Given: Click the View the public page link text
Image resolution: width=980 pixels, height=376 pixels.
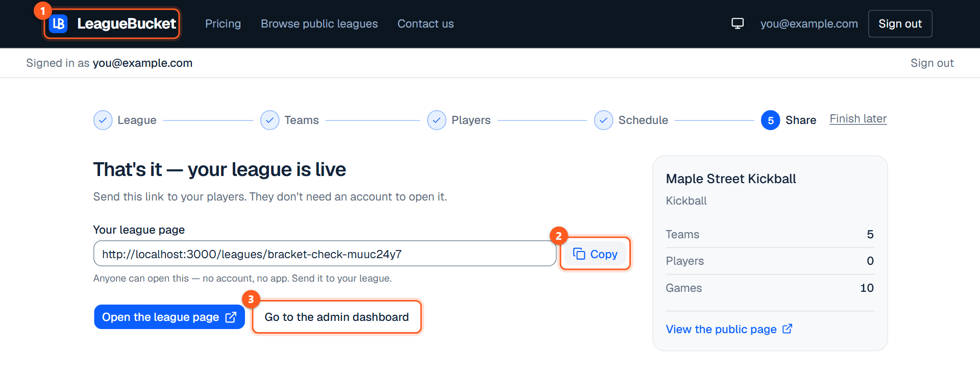Looking at the screenshot, I should (721, 330).
